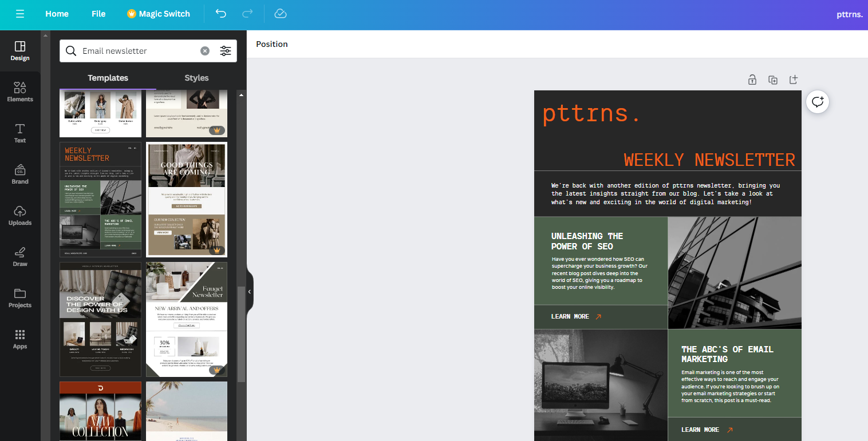
Task: Clear the Email newsletter search text
Action: (205, 51)
